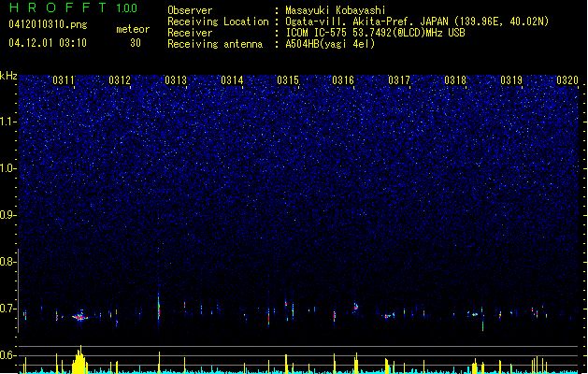Click the meteor label
The width and height of the screenshot is (588, 374).
point(133,29)
